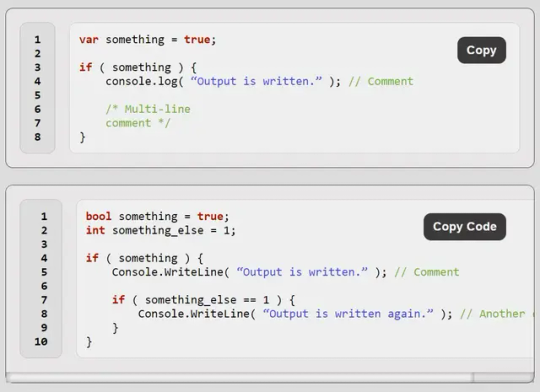Click the 'int' keyword in second snippet

point(95,230)
